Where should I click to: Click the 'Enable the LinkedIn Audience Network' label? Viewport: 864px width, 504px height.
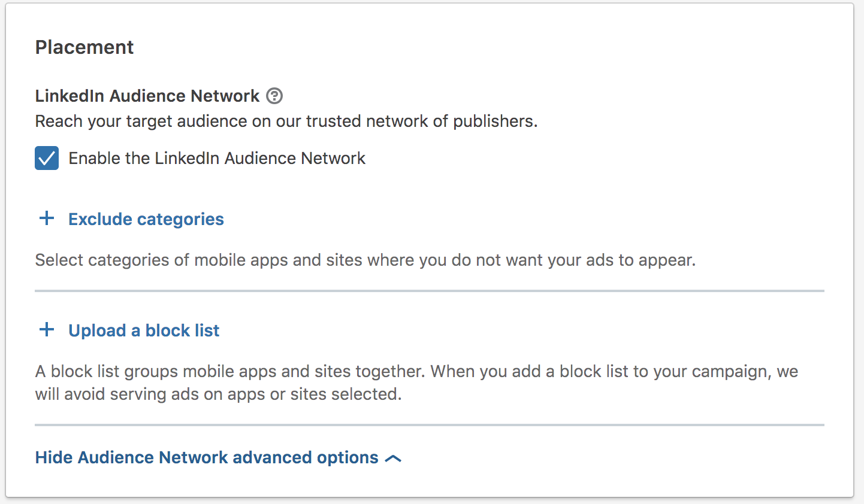(217, 158)
